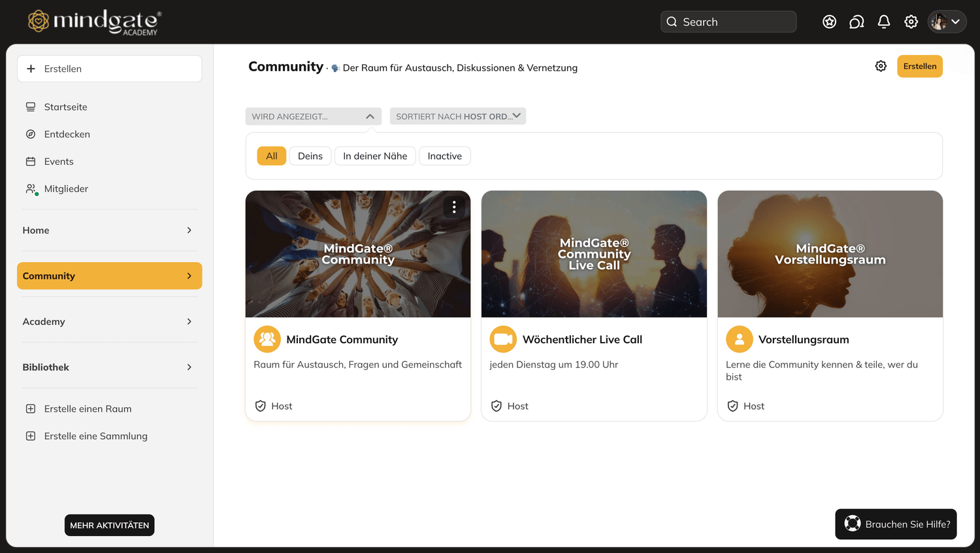Open the Vorstellungsraum card image
The width and height of the screenshot is (980, 553).
click(x=830, y=254)
